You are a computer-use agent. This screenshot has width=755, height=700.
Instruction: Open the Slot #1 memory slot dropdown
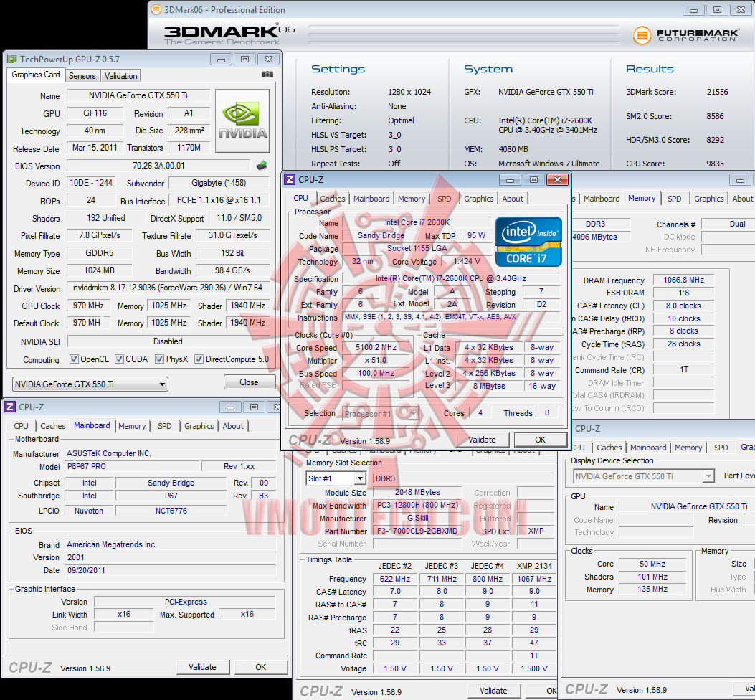[x=336, y=478]
